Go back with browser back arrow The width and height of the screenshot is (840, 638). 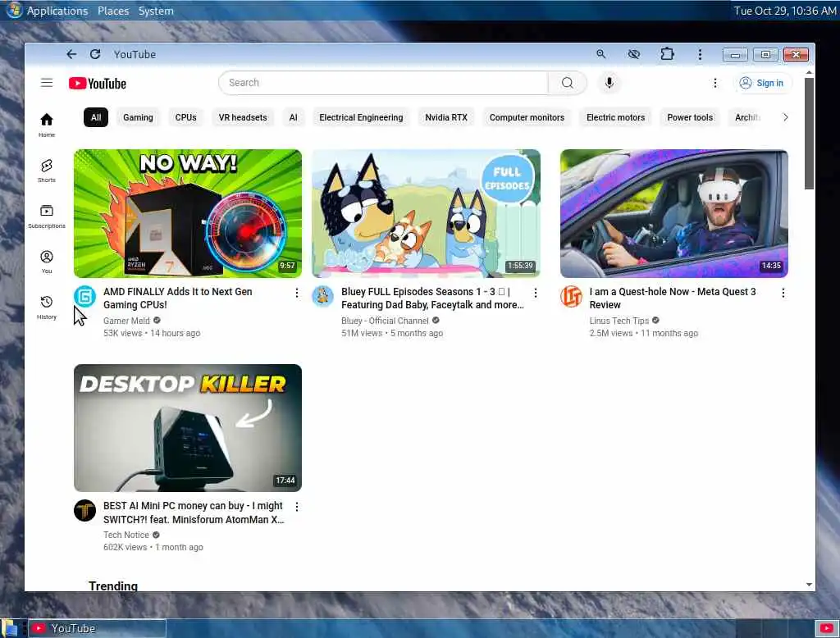click(71, 54)
